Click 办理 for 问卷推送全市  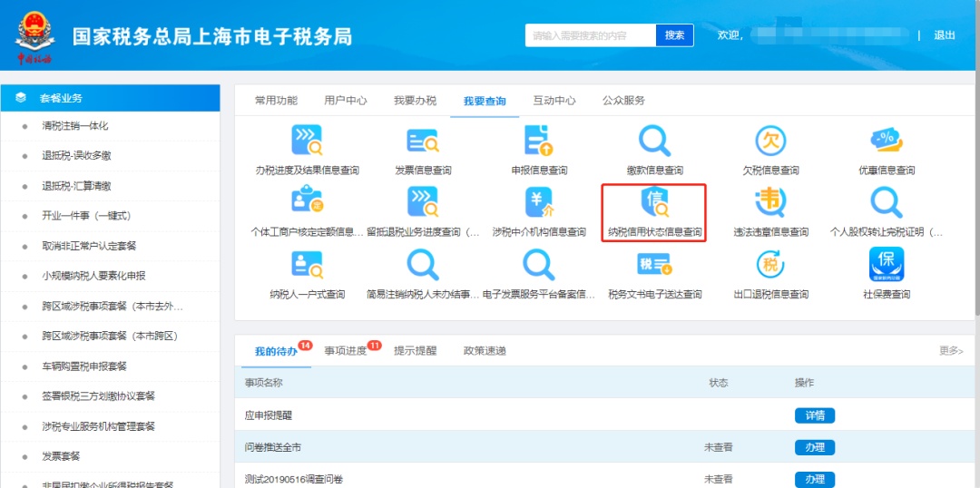point(814,447)
